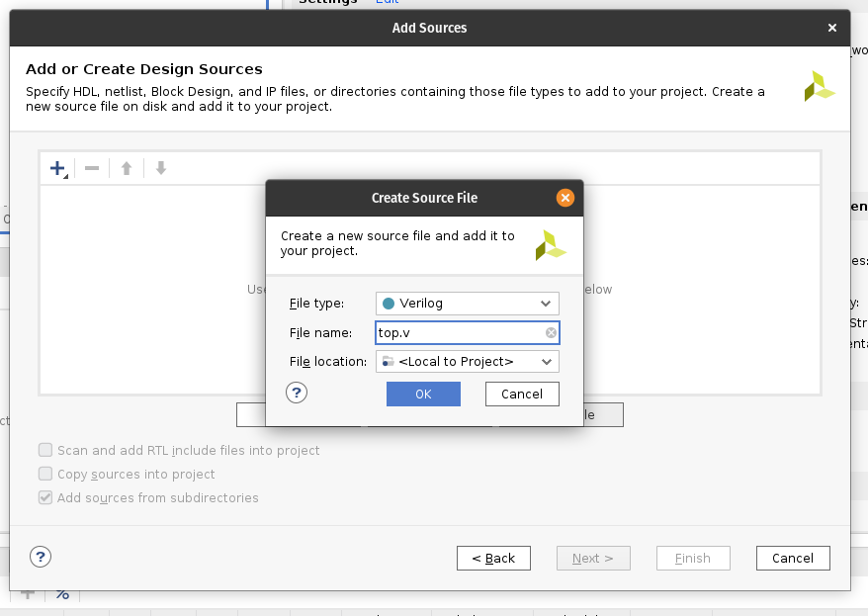This screenshot has height=616, width=868.
Task: Cancel the Create Source File dialog
Action: point(522,395)
